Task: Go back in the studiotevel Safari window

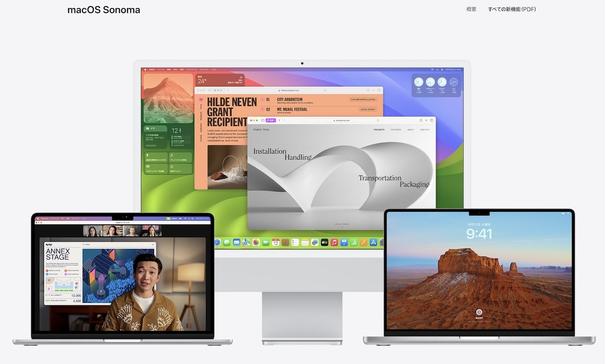Action: [279, 120]
